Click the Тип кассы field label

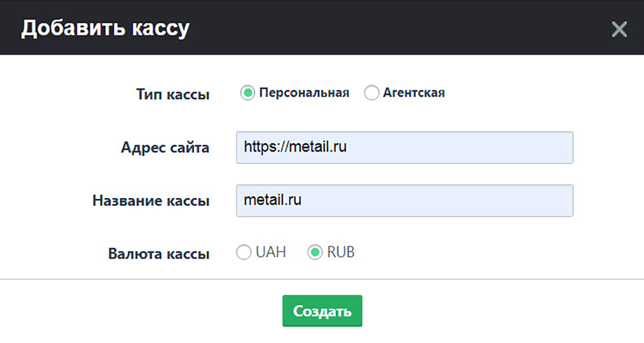[x=173, y=95]
